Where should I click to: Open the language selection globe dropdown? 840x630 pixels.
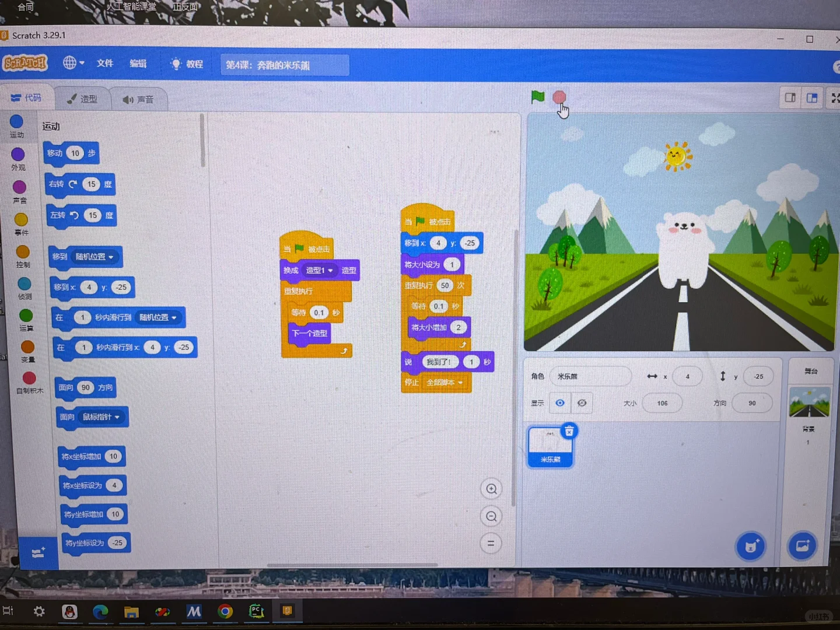[73, 63]
